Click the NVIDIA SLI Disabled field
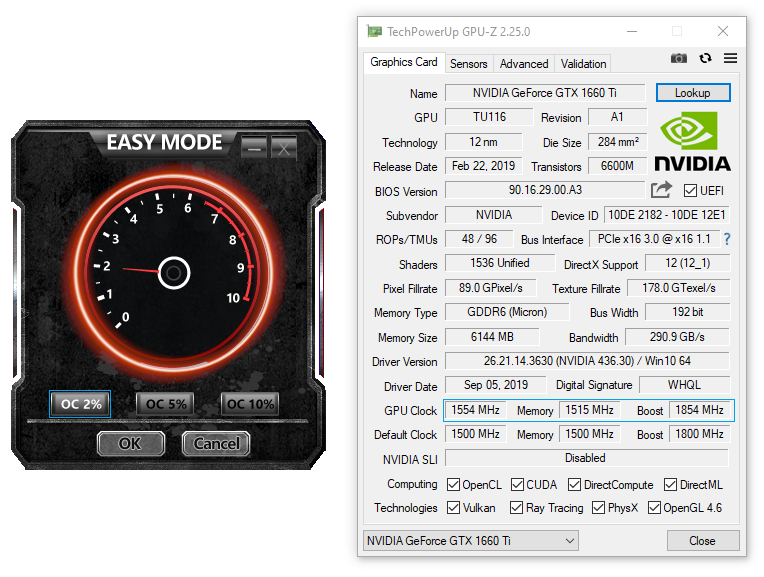Image resolution: width=764 pixels, height=577 pixels. (x=587, y=458)
